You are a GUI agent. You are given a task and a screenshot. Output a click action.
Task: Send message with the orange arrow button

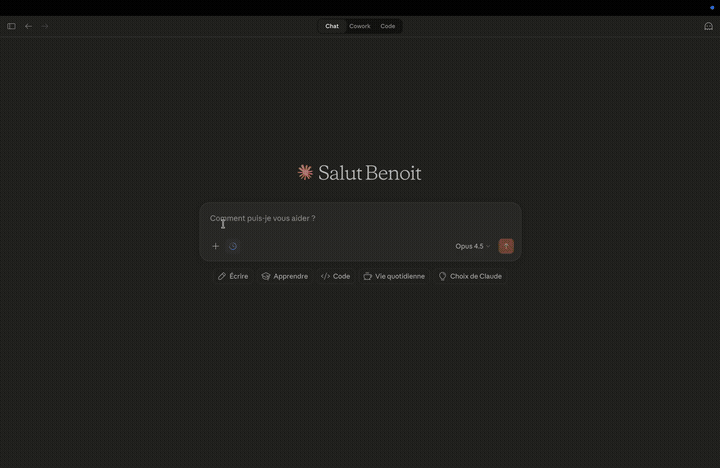pyautogui.click(x=506, y=246)
